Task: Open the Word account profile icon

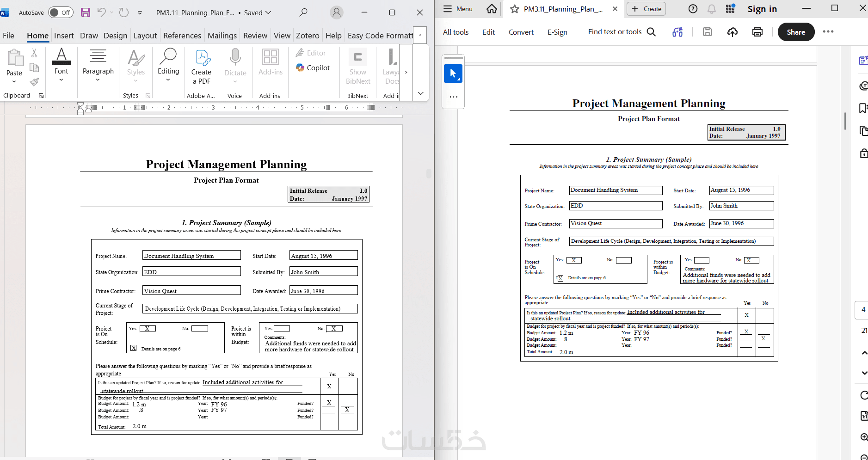Action: pos(337,12)
